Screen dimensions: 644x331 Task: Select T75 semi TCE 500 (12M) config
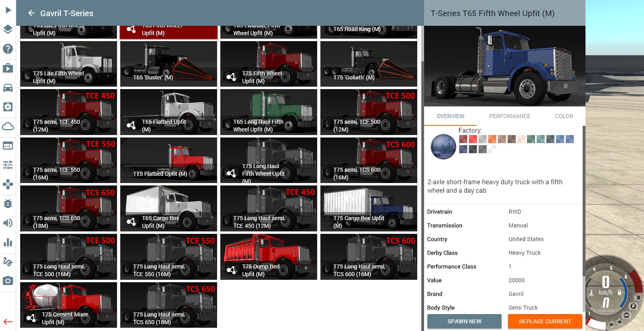click(x=369, y=112)
